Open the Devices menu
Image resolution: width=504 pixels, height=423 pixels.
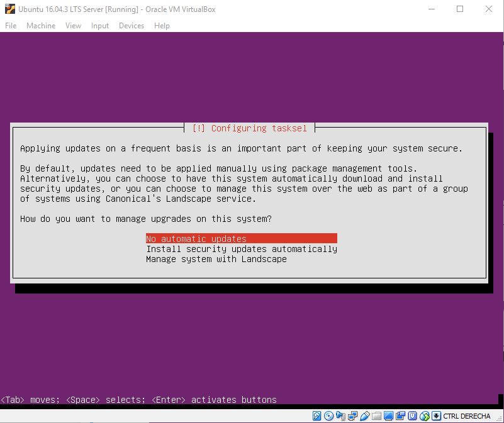pos(132,26)
